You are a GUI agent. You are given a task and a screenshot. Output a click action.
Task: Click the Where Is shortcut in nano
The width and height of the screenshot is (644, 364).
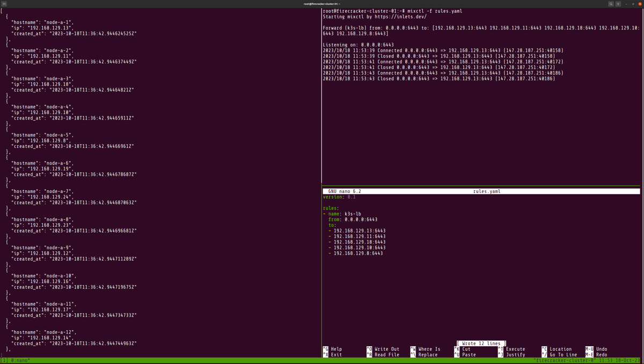click(425, 349)
